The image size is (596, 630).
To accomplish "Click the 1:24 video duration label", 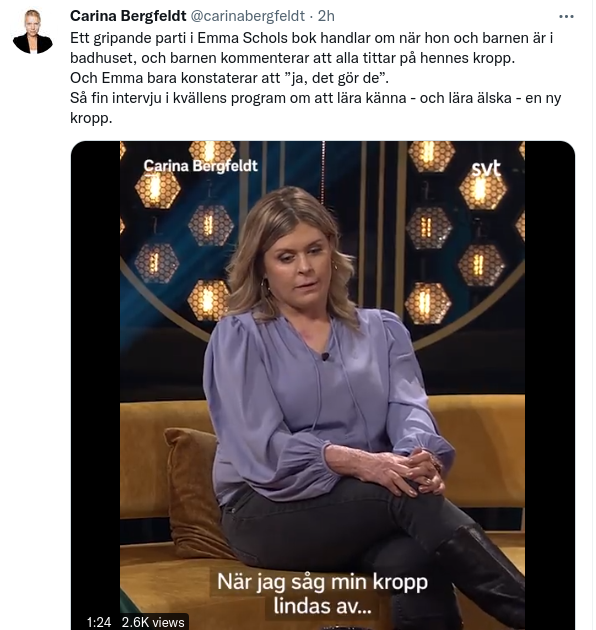I will click(x=99, y=622).
